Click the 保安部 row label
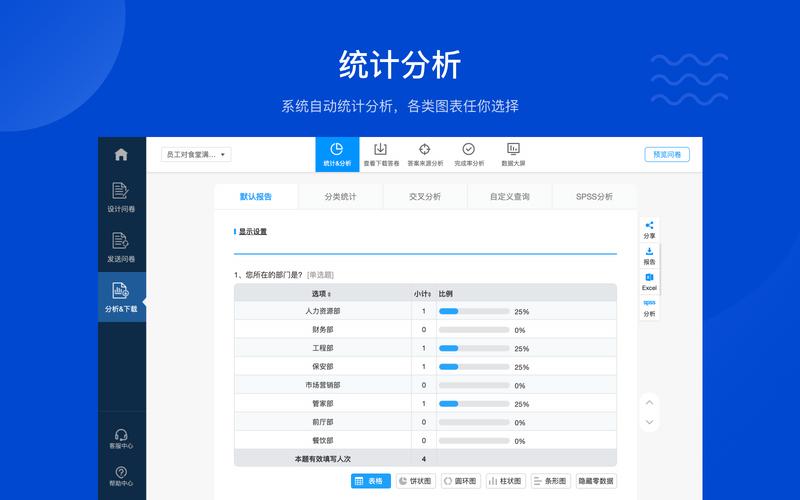This screenshot has width=800, height=500. pyautogui.click(x=322, y=366)
